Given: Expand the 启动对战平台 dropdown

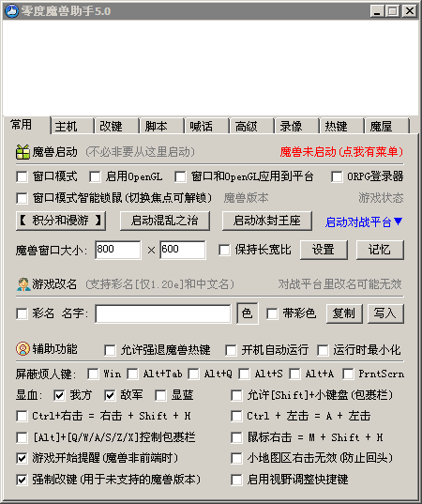Looking at the screenshot, I should click(x=364, y=221).
